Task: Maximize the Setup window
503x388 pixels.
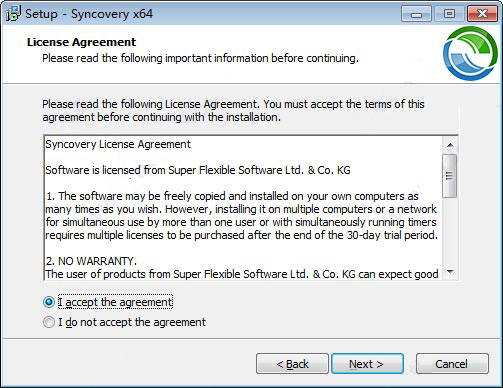Action: coord(449,14)
